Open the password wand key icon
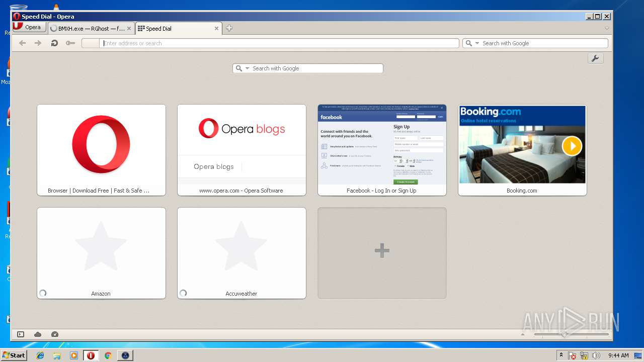The width and height of the screenshot is (644, 362). coord(70,43)
